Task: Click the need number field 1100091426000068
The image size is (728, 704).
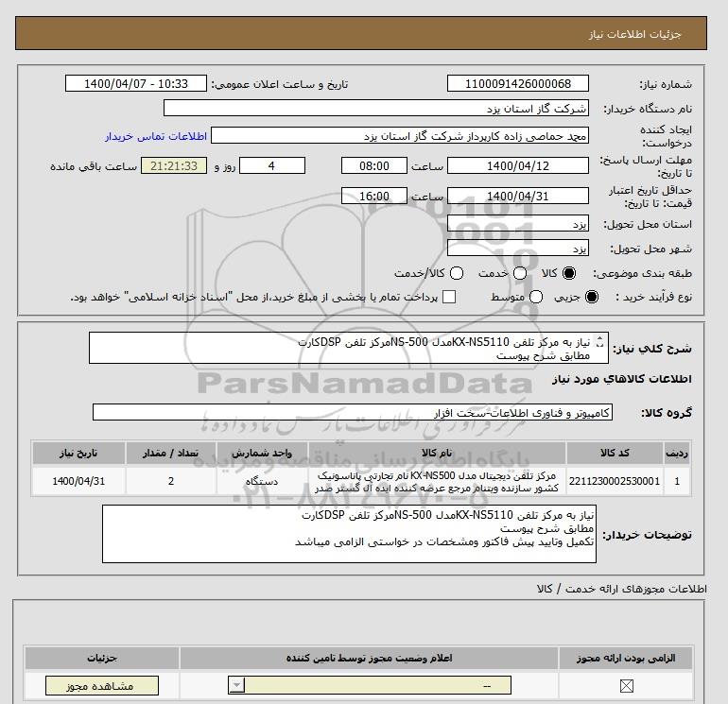Action: click(518, 84)
